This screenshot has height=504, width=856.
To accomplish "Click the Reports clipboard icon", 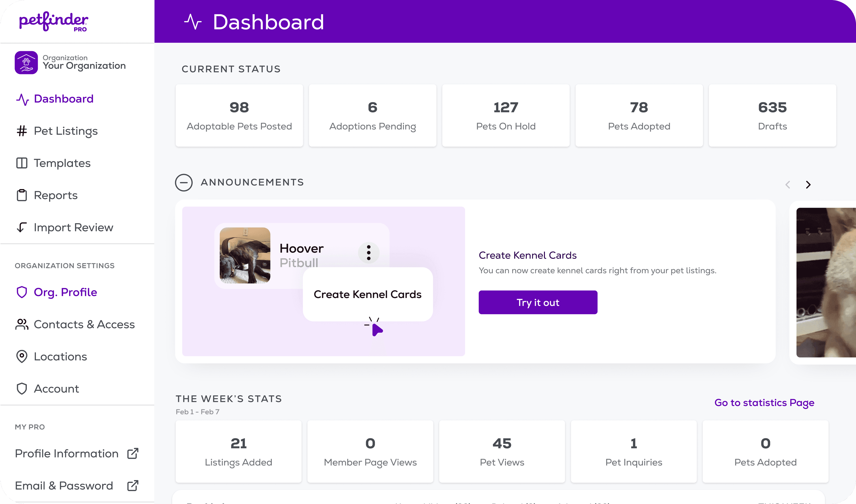I will pos(21,195).
